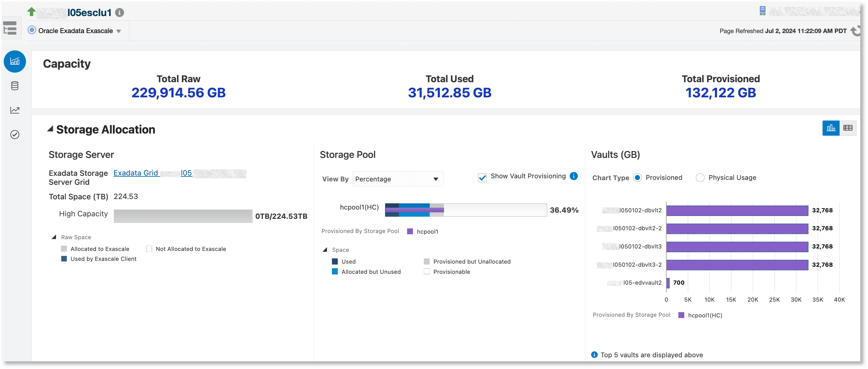Select the checkmark icon in the left sidebar

[x=15, y=134]
